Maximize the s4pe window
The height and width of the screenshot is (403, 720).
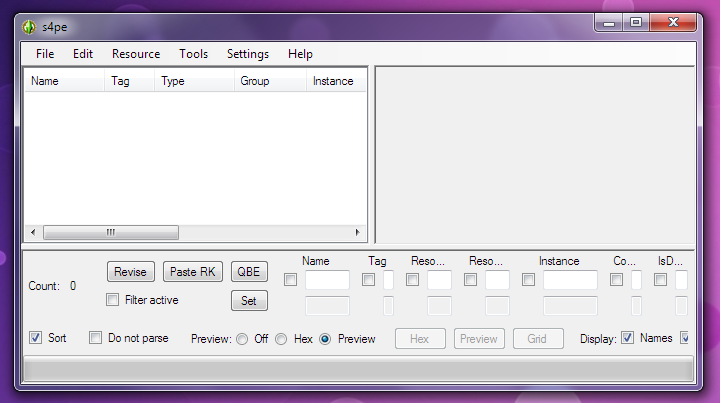(x=635, y=22)
